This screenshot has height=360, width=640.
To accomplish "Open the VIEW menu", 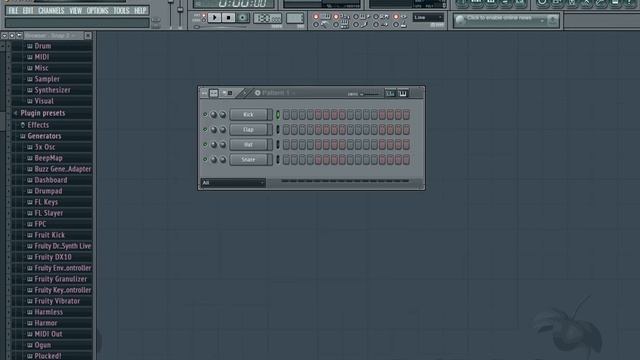I will (x=76, y=11).
